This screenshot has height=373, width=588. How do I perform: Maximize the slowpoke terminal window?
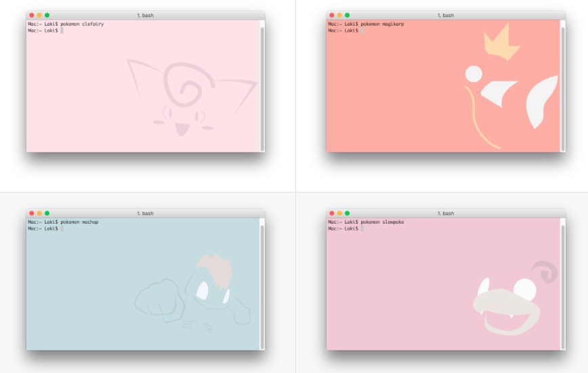pyautogui.click(x=348, y=213)
